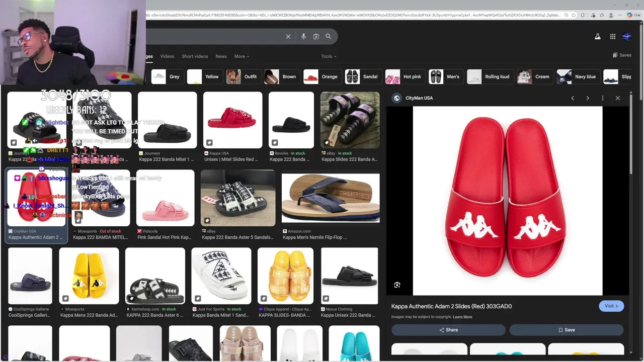644x362 pixels.
Task: Filter results by Hot pink chip
Action: pyautogui.click(x=405, y=76)
